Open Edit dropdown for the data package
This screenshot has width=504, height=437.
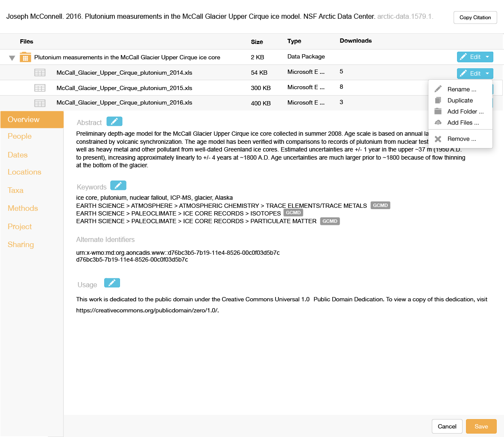475,57
